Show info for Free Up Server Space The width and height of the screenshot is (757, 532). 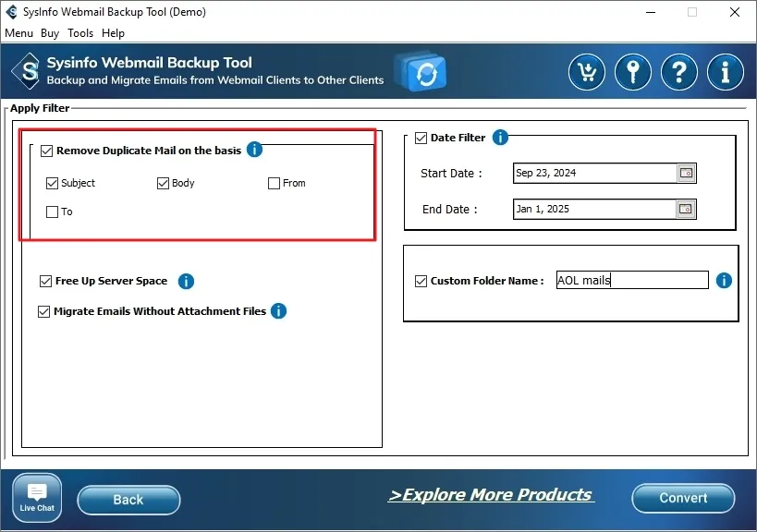click(186, 281)
